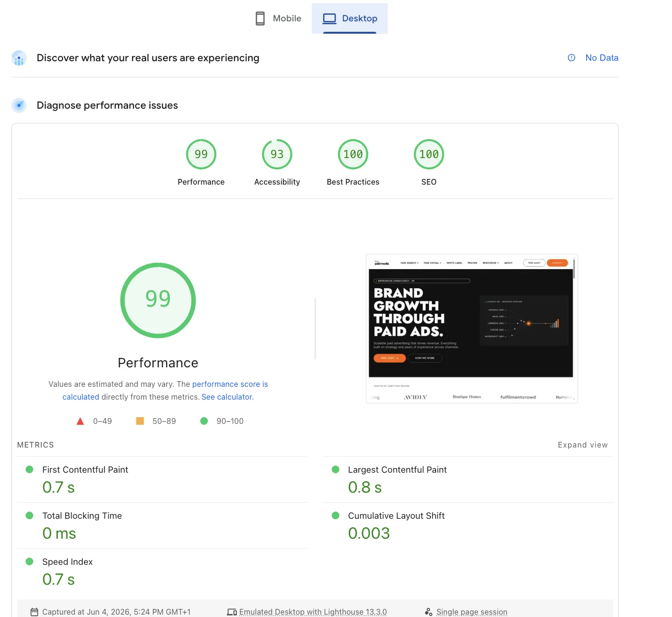The image size is (672, 617).
Task: Click the green dot beside Cumulative Layout Shift
Action: [336, 515]
